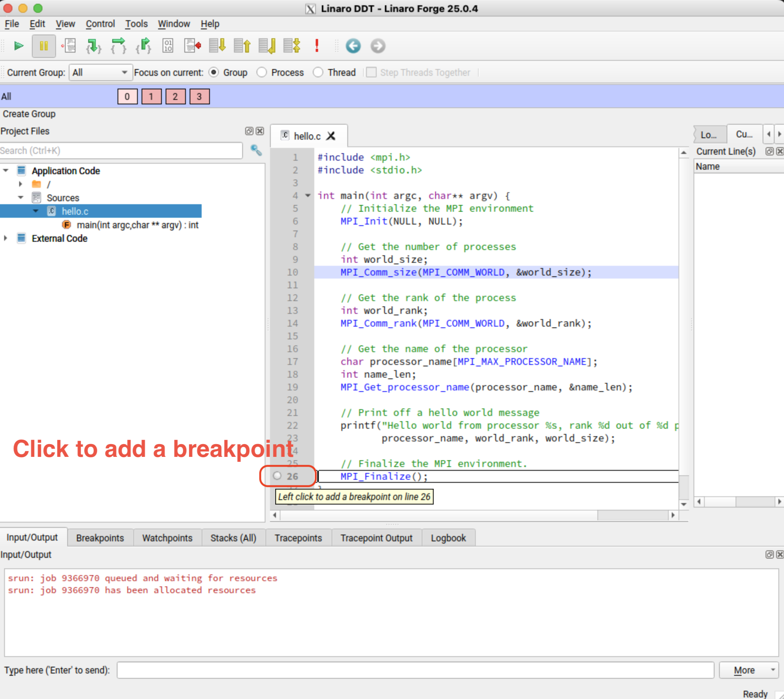The width and height of the screenshot is (784, 699).
Task: Click the blue Back navigation arrow
Action: click(353, 46)
